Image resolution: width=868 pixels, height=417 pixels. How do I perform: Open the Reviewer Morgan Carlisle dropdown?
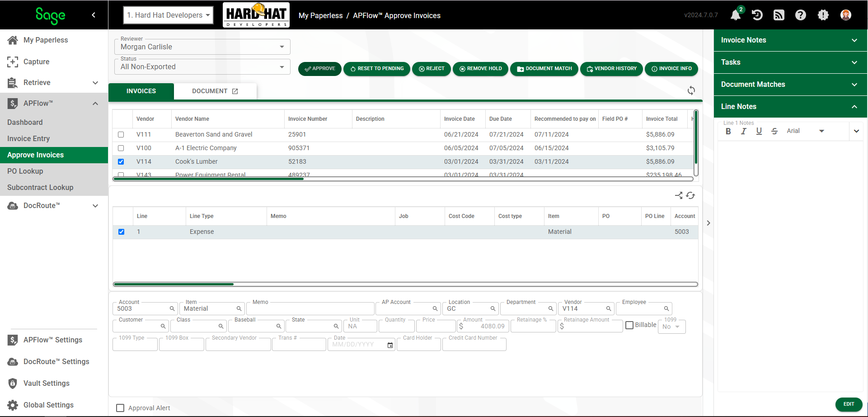click(x=202, y=47)
